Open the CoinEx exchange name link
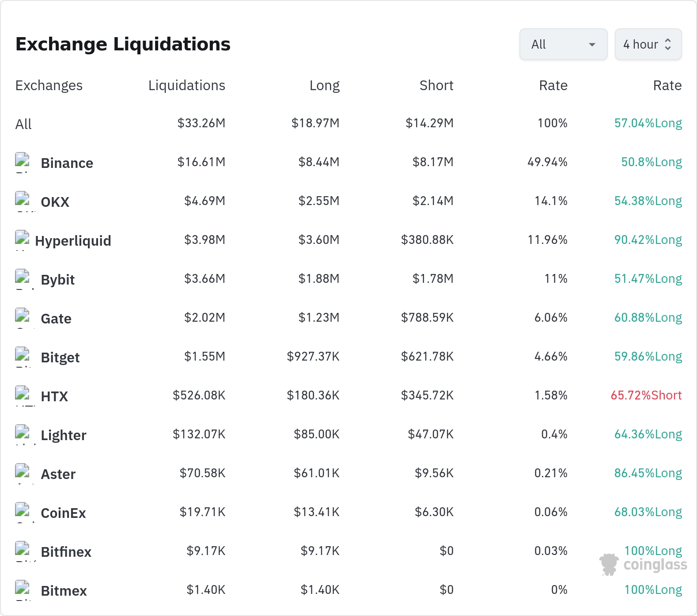 pos(63,513)
